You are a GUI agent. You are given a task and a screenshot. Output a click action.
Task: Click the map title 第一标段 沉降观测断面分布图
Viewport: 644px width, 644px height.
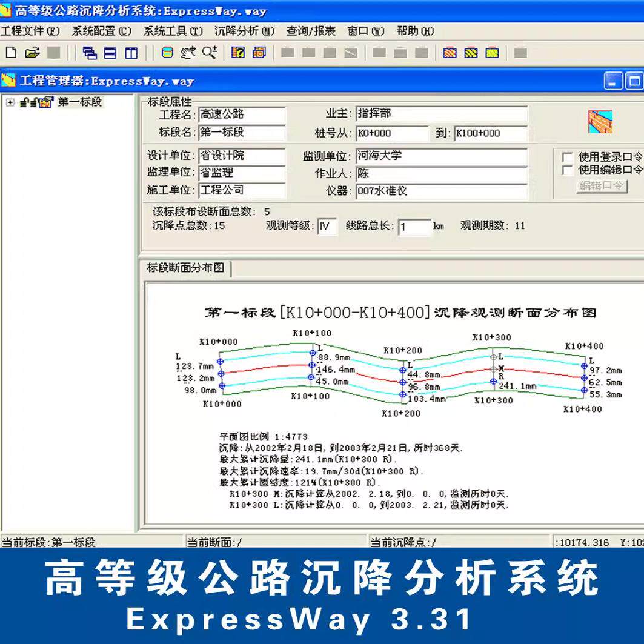[400, 313]
